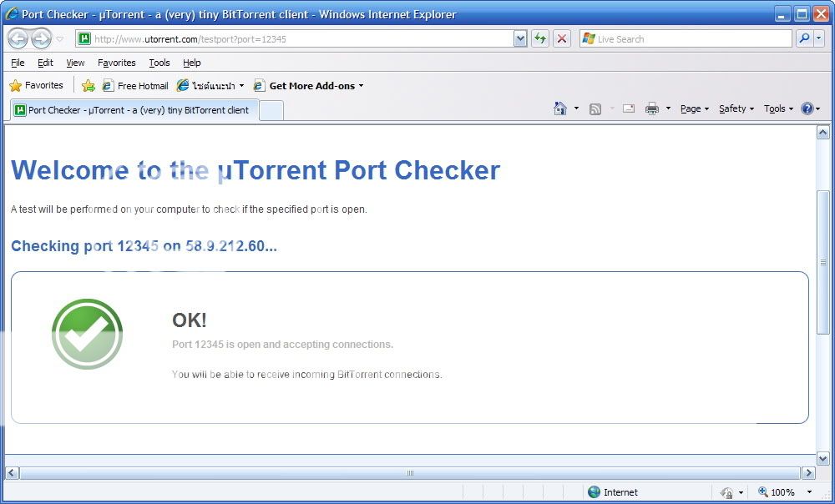Click the browser Back arrow button
The width and height of the screenshot is (835, 504).
(x=18, y=39)
